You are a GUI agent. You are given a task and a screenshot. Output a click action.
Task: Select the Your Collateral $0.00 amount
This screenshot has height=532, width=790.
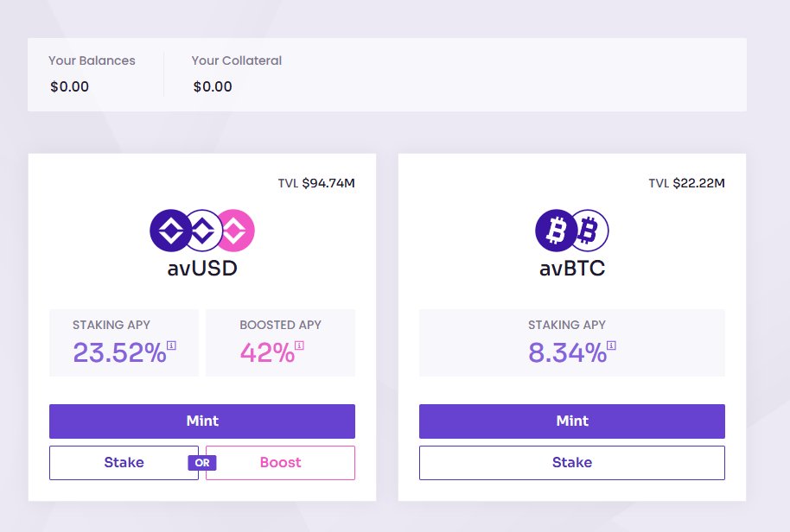coord(213,86)
